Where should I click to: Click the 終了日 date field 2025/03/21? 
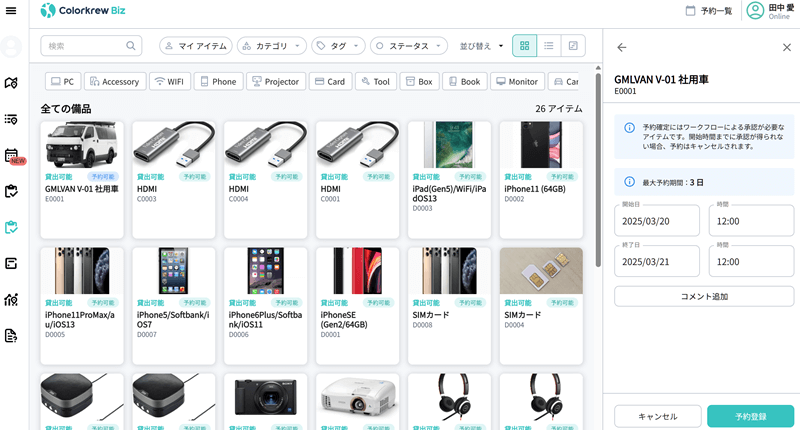[657, 261]
